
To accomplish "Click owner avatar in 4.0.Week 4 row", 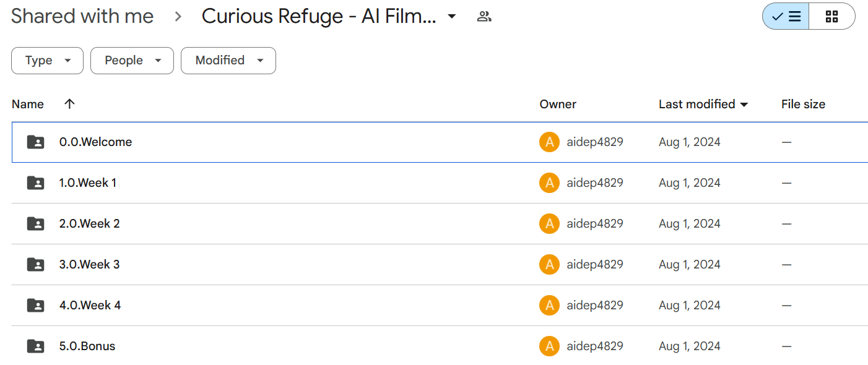I will pos(549,306).
